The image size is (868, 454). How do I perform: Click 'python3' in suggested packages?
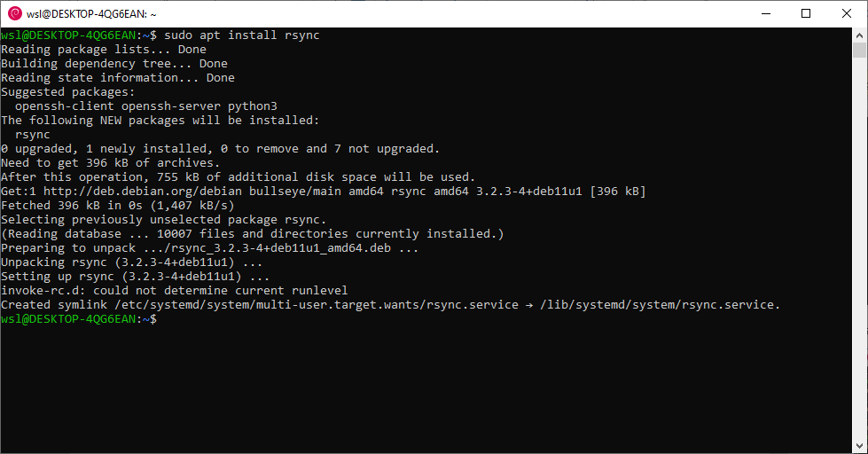[x=253, y=106]
